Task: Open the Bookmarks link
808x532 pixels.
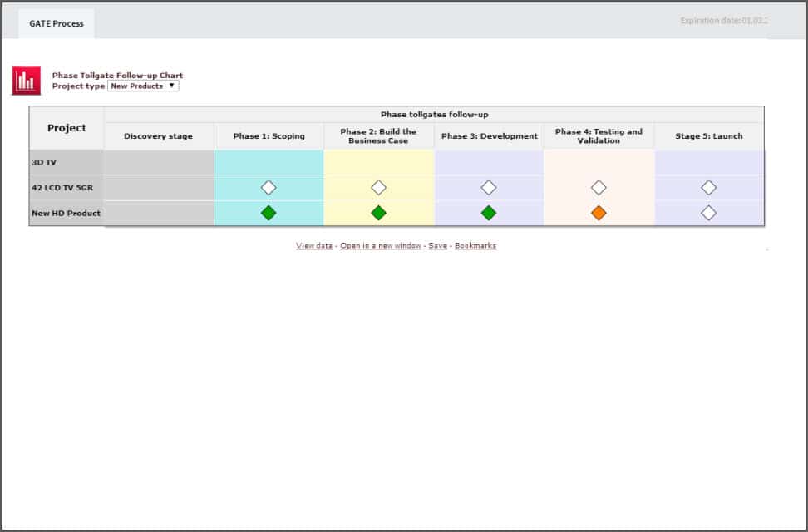Action: pos(475,246)
